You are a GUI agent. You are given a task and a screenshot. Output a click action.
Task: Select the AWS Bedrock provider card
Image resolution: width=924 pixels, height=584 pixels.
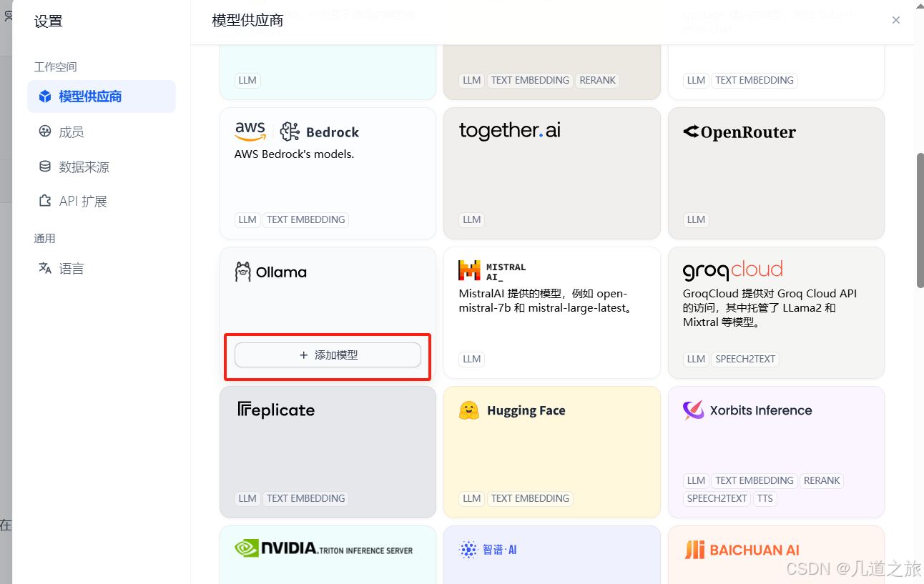point(328,173)
